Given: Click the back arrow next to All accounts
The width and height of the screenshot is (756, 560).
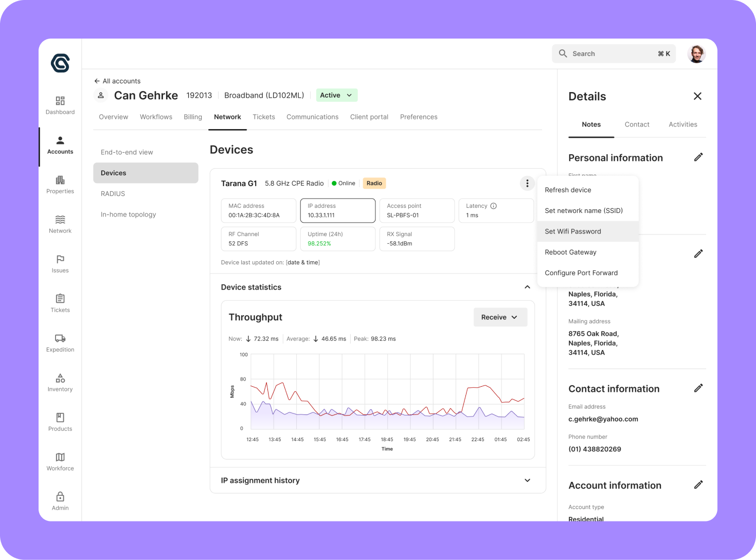Looking at the screenshot, I should click(x=97, y=81).
